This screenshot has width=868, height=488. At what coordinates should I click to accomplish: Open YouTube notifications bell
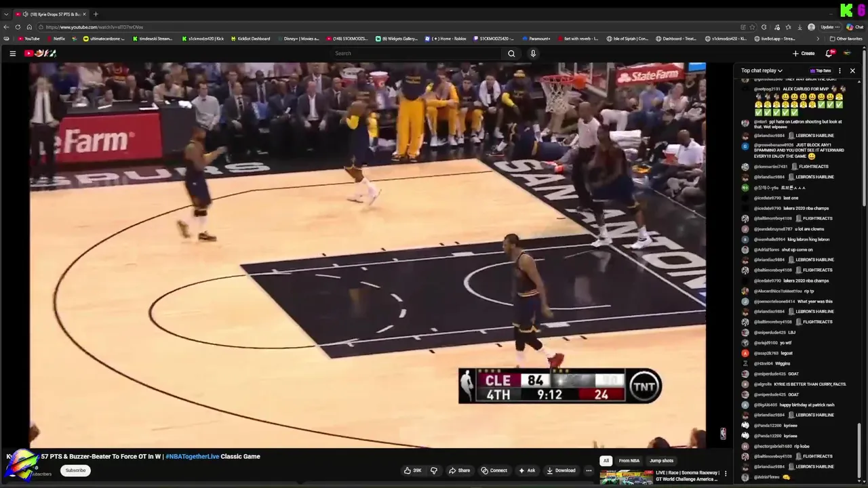point(829,54)
